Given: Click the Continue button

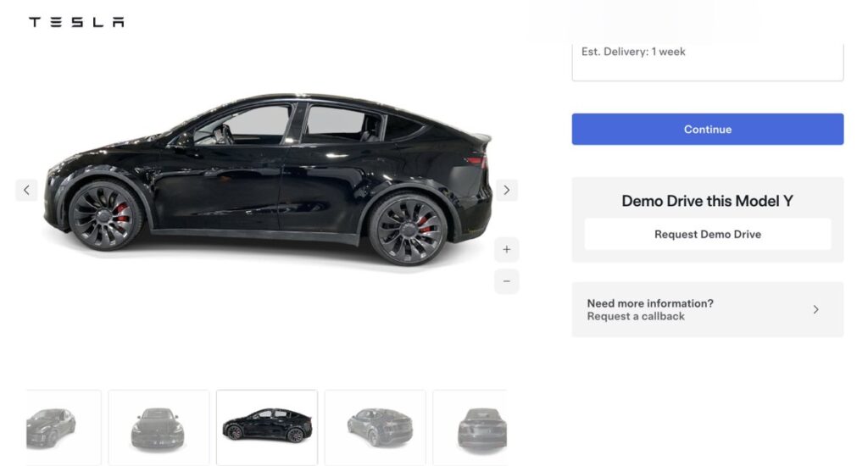Looking at the screenshot, I should (x=708, y=129).
